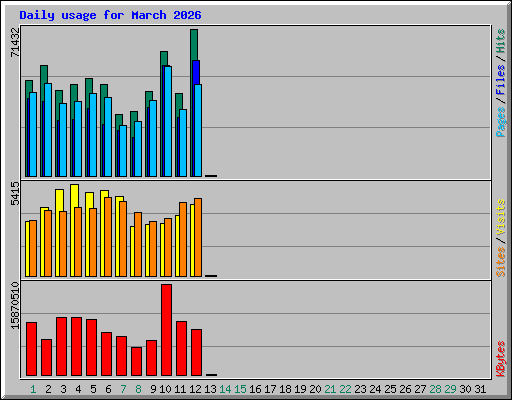Click the yellow Visits bar for day 4

click(75, 196)
